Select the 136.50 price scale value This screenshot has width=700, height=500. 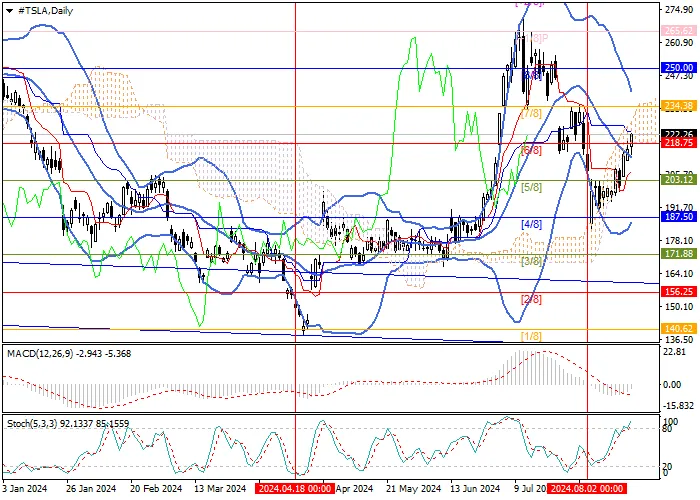click(679, 340)
